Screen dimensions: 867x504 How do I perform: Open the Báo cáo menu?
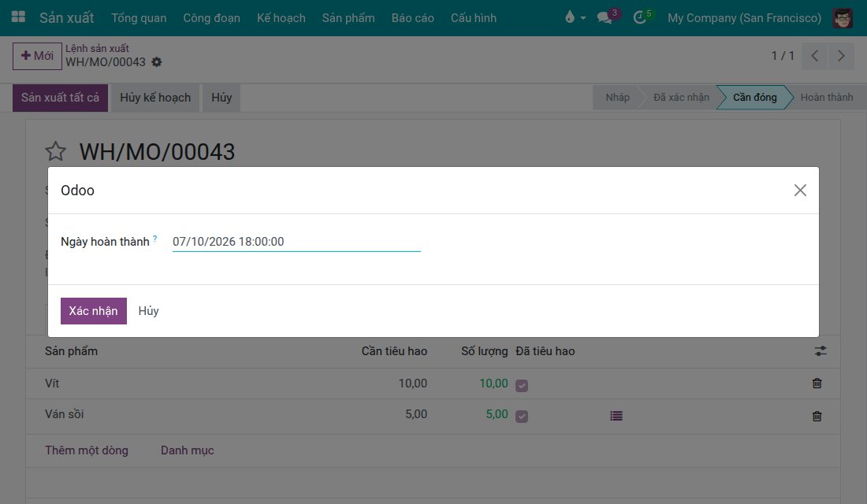tap(412, 17)
